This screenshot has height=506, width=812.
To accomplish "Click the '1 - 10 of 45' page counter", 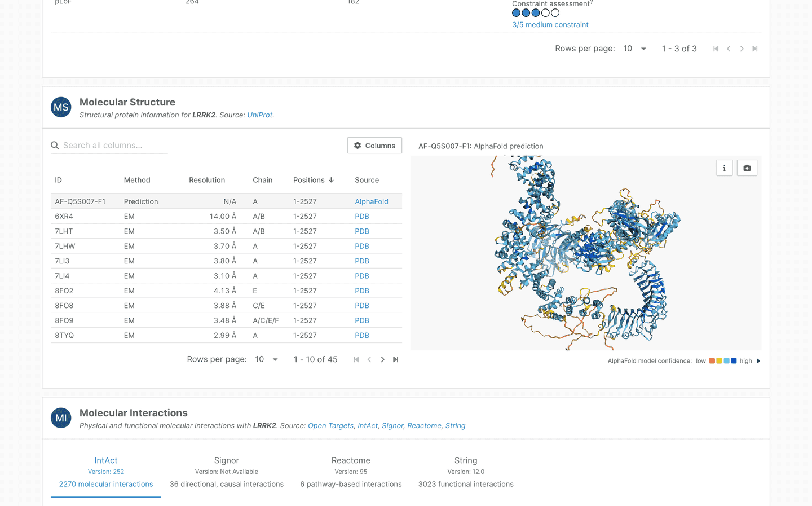I will 315,359.
